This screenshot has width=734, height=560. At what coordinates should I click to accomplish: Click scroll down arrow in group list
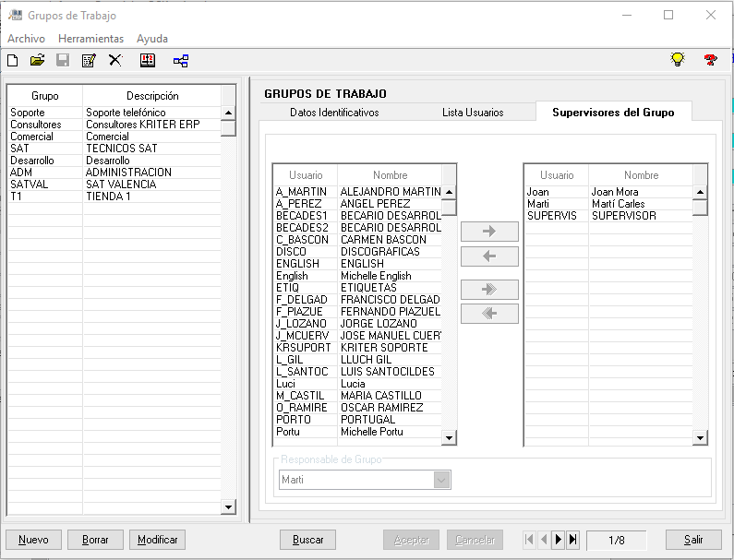point(228,506)
